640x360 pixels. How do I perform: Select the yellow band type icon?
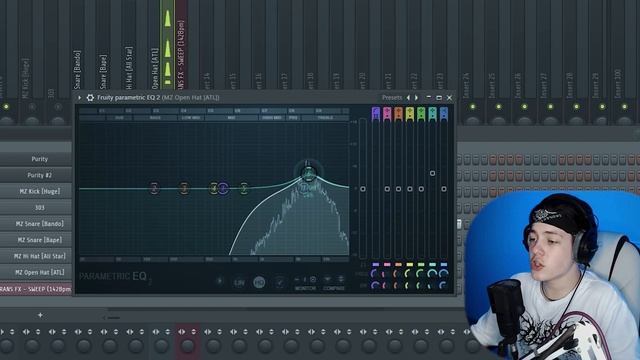[x=410, y=113]
